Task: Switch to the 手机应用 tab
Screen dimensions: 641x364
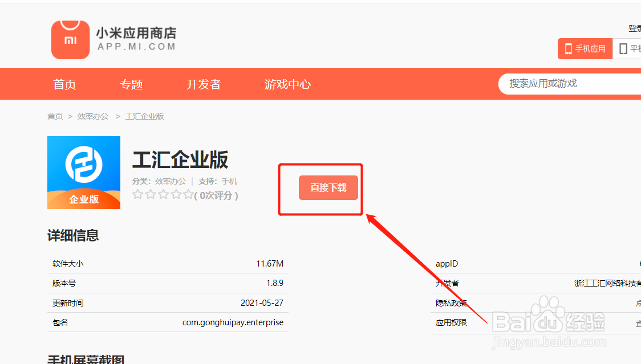Action: 585,48
